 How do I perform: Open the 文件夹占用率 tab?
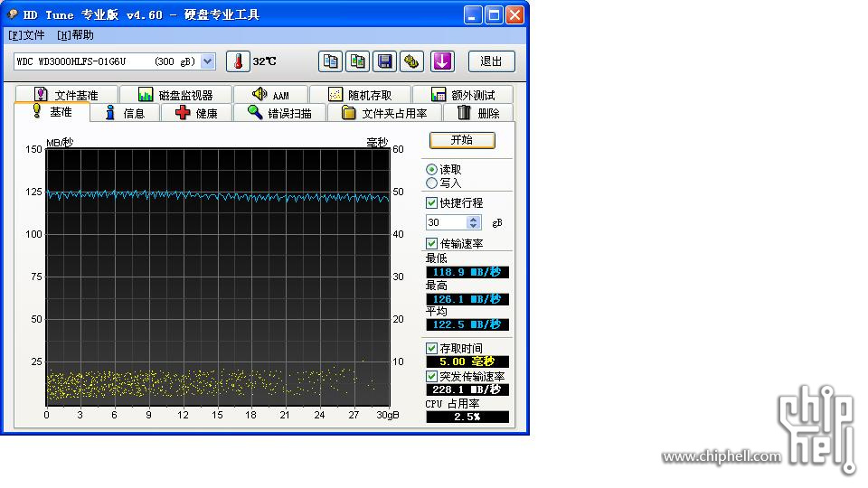[x=385, y=113]
